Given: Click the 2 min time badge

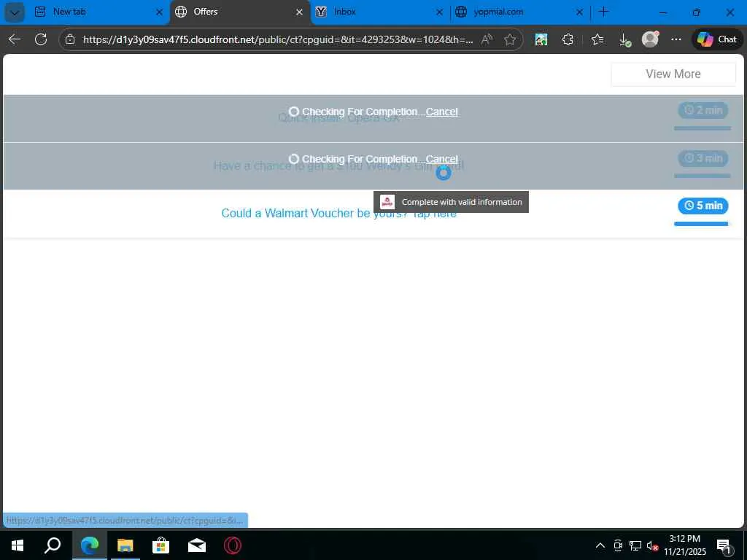Looking at the screenshot, I should click(x=703, y=110).
